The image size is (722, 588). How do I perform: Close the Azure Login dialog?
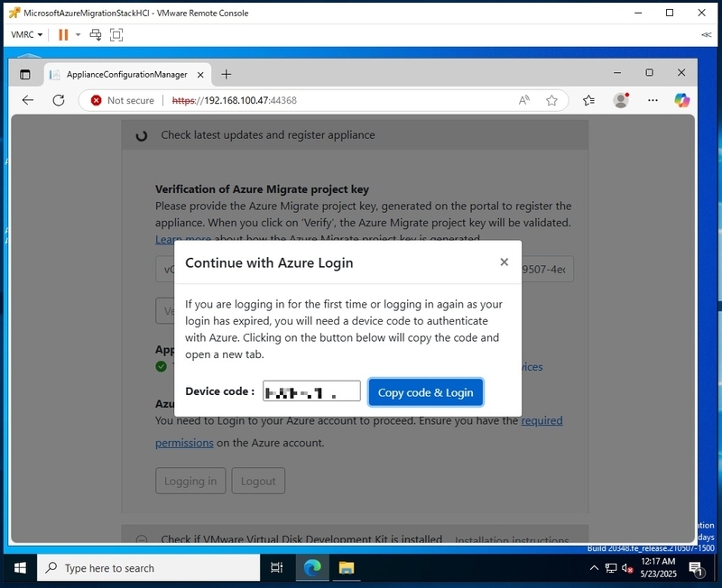coord(504,262)
